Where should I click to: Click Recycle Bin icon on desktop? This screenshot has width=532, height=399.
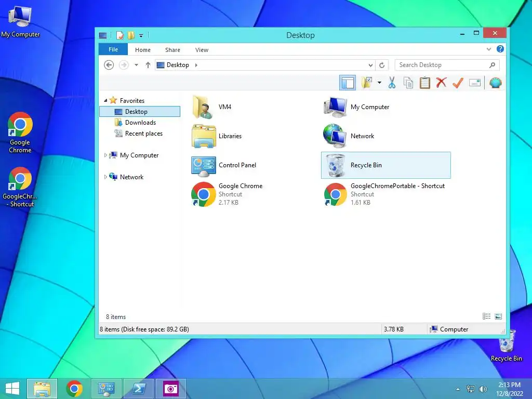(506, 345)
